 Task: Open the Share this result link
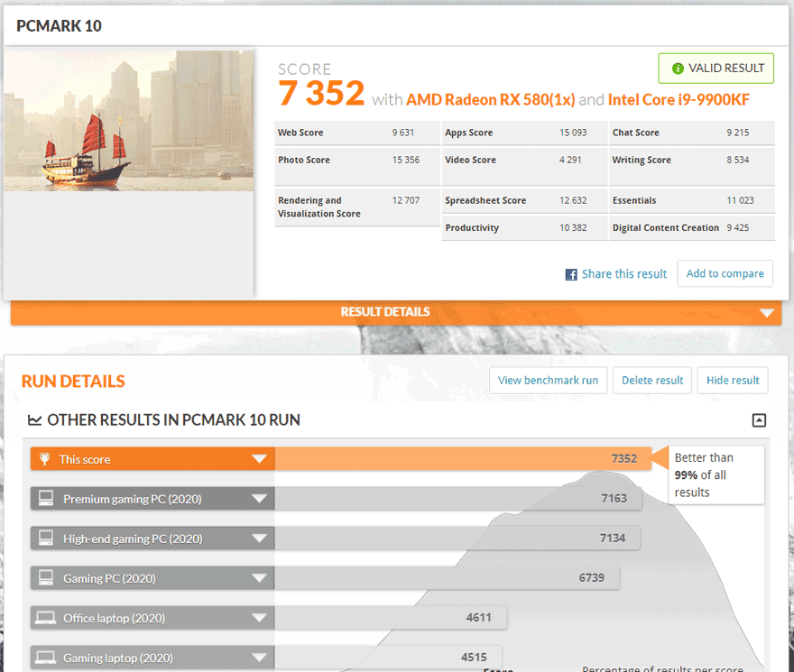coord(623,274)
